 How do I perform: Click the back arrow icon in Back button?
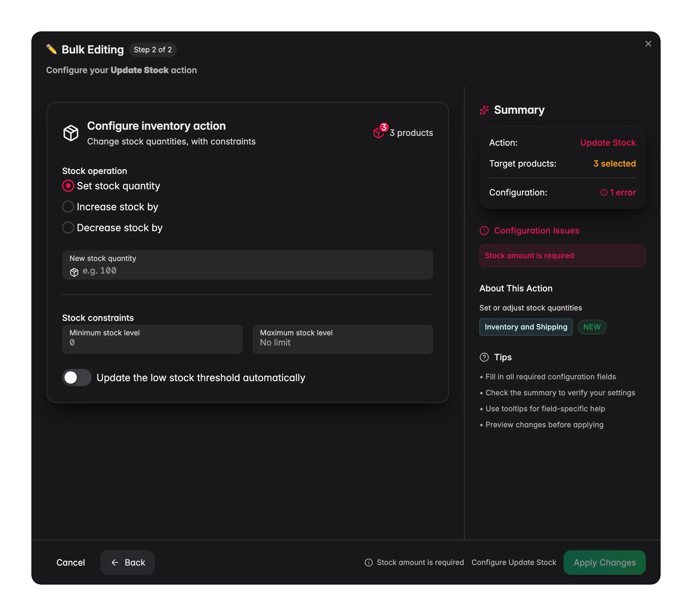(x=115, y=563)
